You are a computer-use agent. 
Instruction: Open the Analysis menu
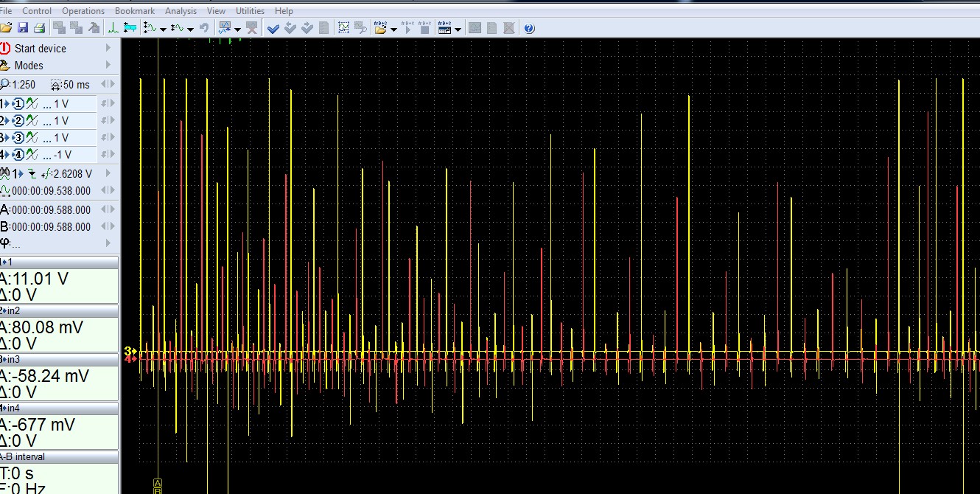point(181,11)
